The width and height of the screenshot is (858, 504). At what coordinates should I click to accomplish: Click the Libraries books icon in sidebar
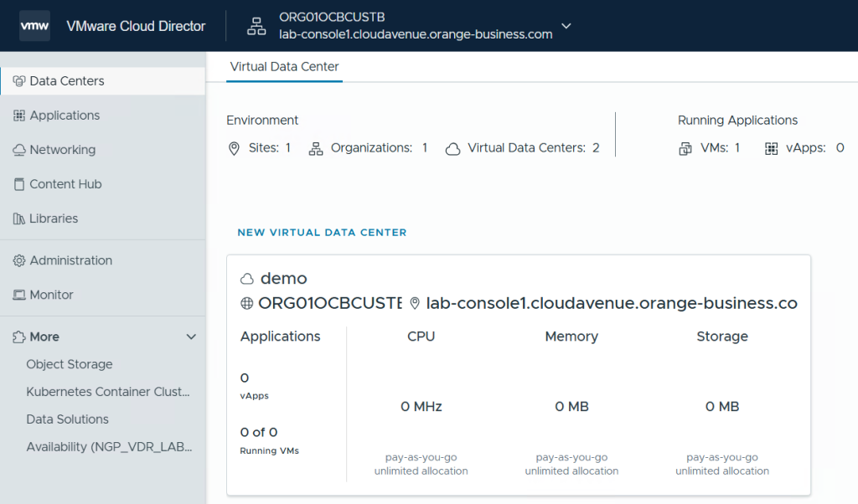[x=18, y=219]
